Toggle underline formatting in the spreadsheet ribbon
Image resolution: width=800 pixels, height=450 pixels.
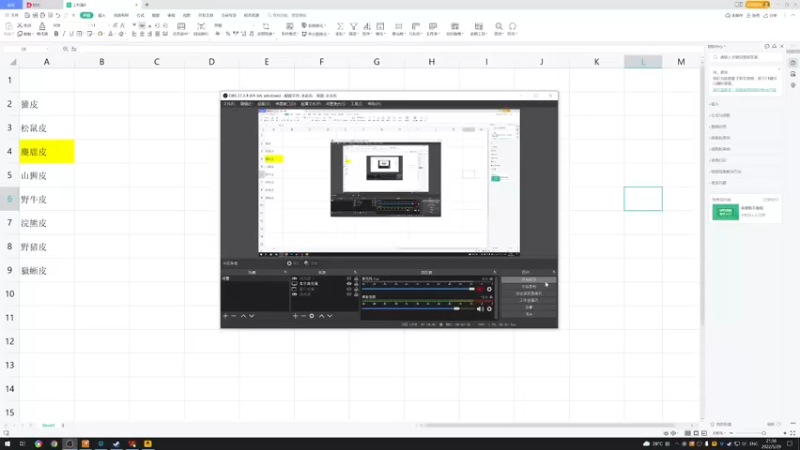coord(71,34)
